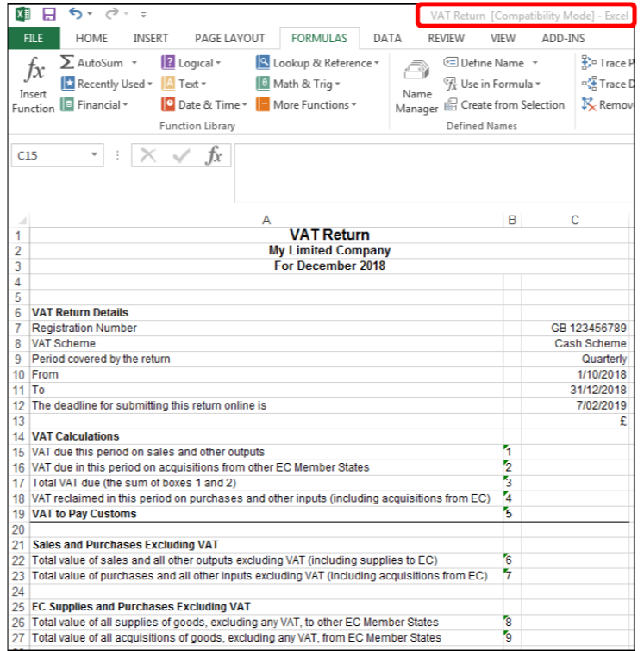Viewport: 644px width, 651px height.
Task: Switch to the HOME tab
Action: [x=91, y=38]
